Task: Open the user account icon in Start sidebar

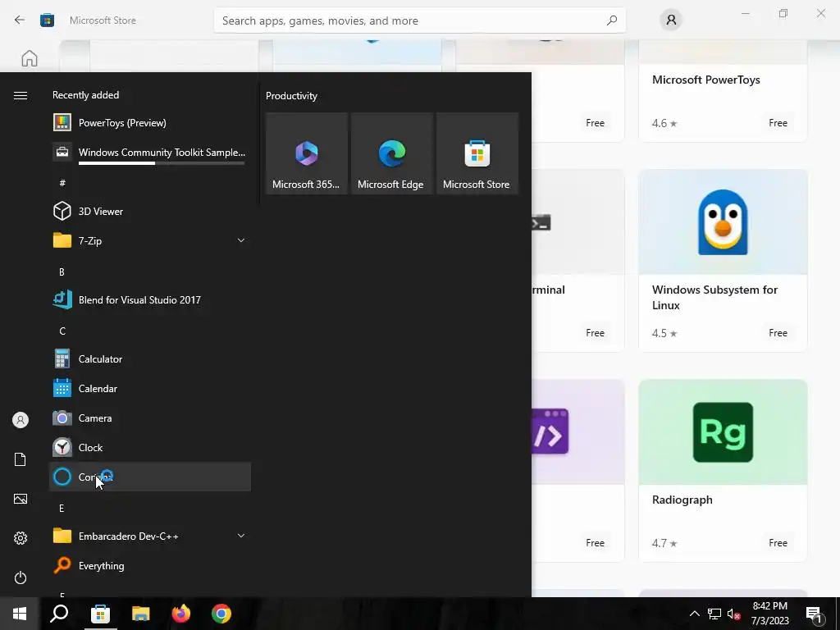Action: [x=21, y=420]
